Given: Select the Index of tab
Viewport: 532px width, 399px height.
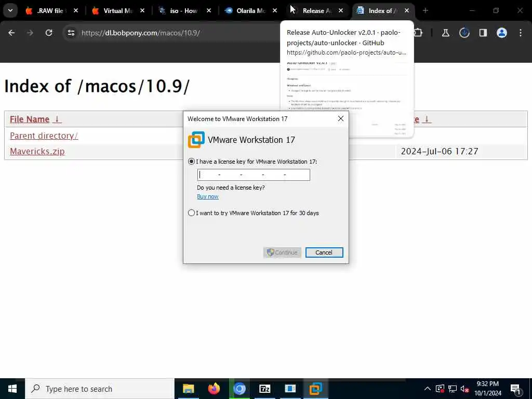Looking at the screenshot, I should pos(382,10).
